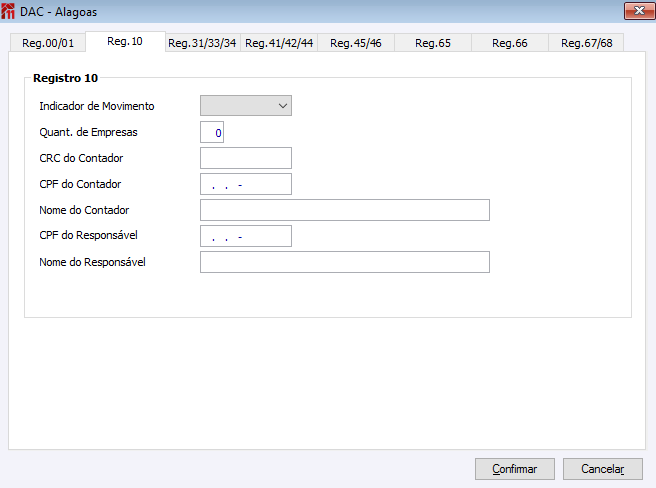This screenshot has width=656, height=488.
Task: Click the CPF do Responsável field
Action: 246,236
